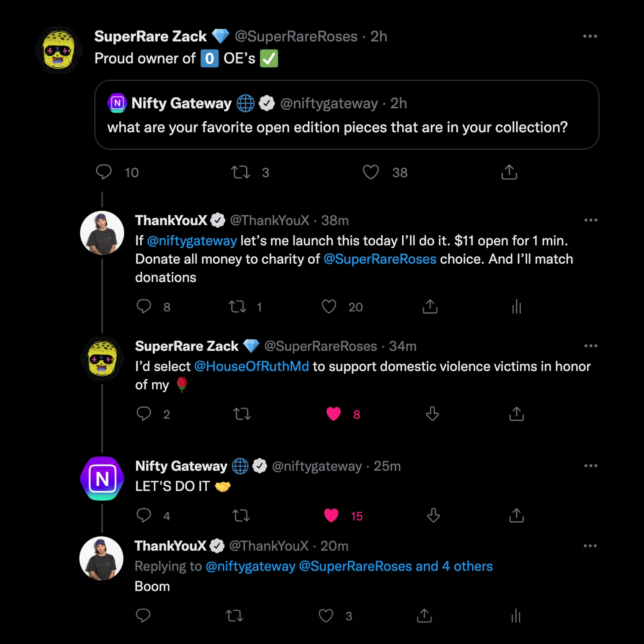Like ThankYouX's "Boom" tweet
The height and width of the screenshot is (644, 644).
326,616
